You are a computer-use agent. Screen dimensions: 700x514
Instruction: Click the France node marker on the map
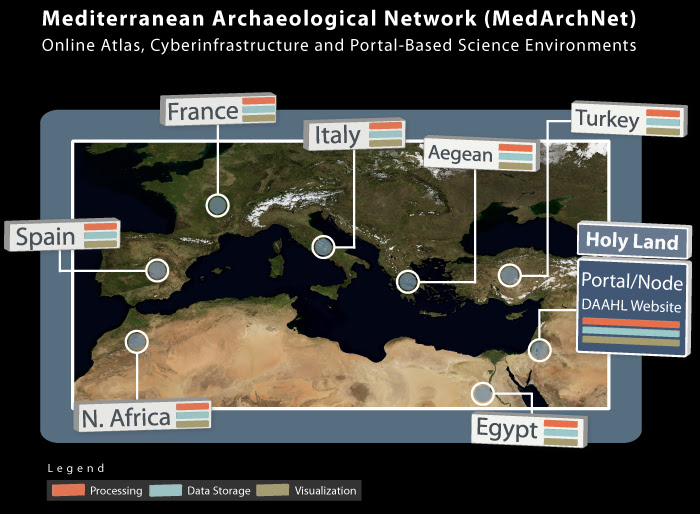[218, 205]
